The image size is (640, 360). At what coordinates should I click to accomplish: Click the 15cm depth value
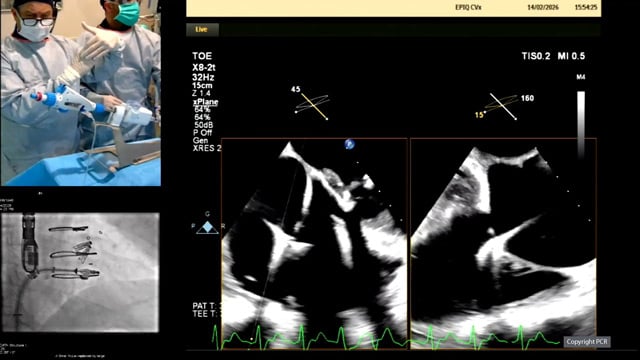(x=202, y=86)
